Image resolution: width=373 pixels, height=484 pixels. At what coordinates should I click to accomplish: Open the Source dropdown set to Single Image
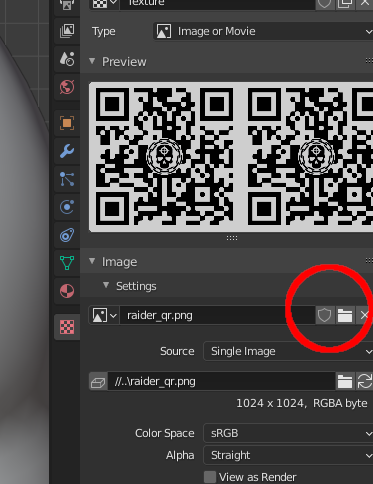288,351
